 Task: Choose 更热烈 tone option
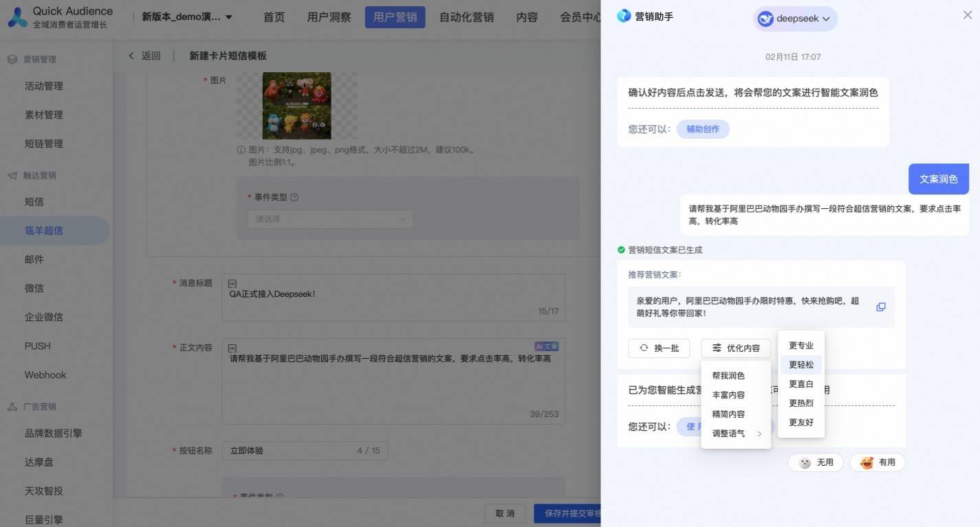[x=801, y=403]
